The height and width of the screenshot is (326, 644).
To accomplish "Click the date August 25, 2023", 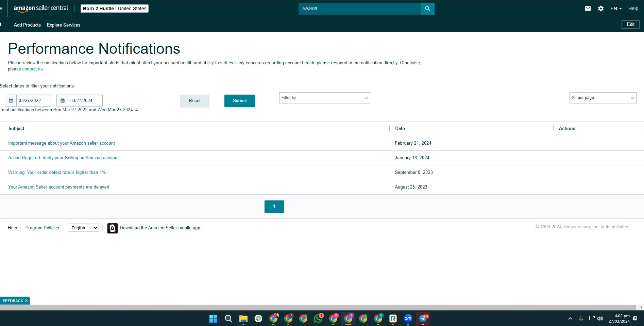I will point(411,187).
